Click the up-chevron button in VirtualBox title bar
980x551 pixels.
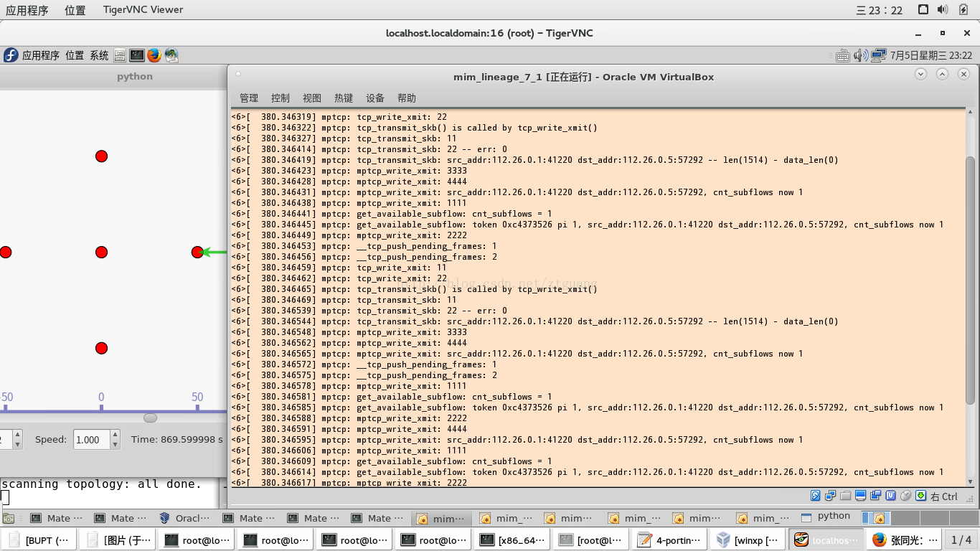(943, 74)
